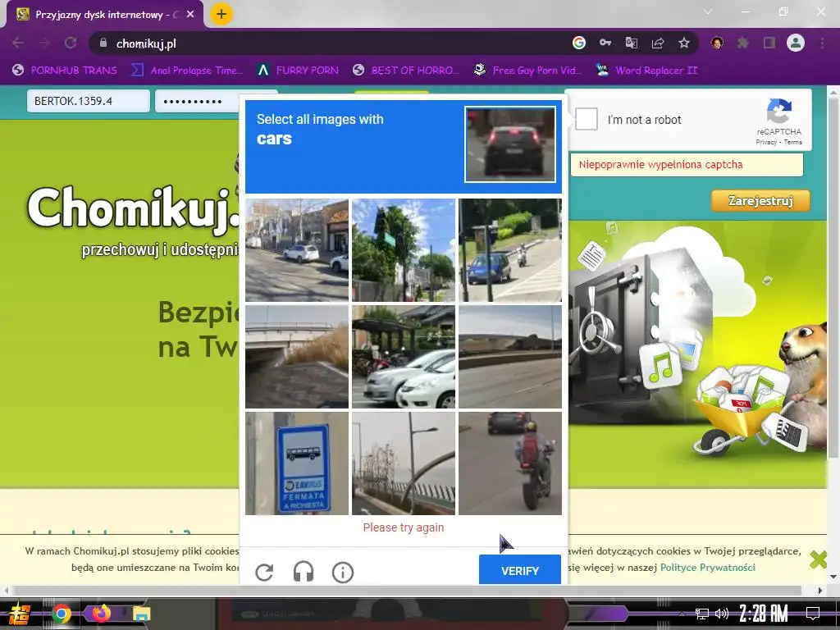Open Chrome three-dot menu
Image resolution: width=840 pixels, height=630 pixels.
(x=822, y=43)
